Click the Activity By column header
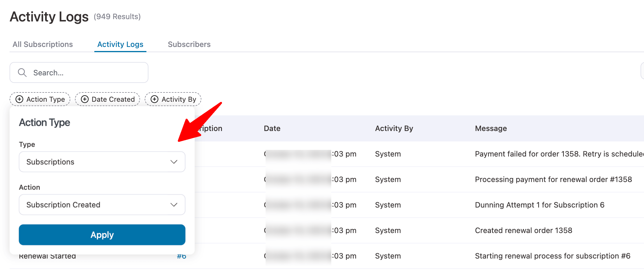This screenshot has width=644, height=271. [394, 128]
